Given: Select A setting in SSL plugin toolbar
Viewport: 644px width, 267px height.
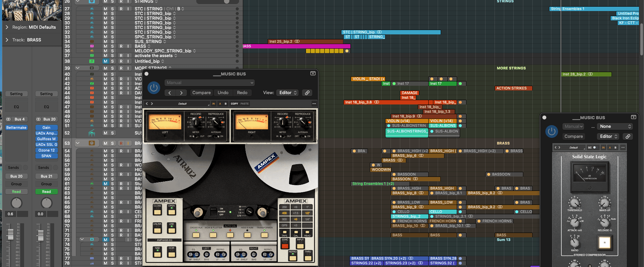Looking at the screenshot, I should (x=610, y=148).
